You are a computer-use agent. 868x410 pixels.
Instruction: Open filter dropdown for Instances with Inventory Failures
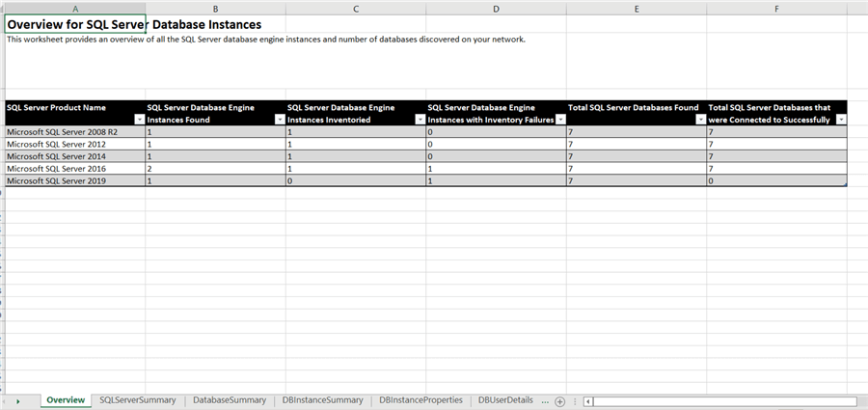coord(560,120)
